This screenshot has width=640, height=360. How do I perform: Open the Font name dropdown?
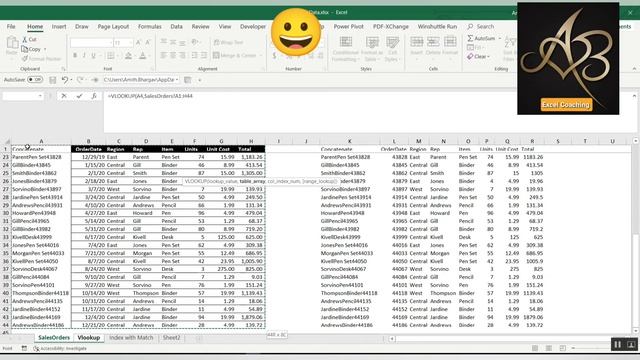click(110, 42)
